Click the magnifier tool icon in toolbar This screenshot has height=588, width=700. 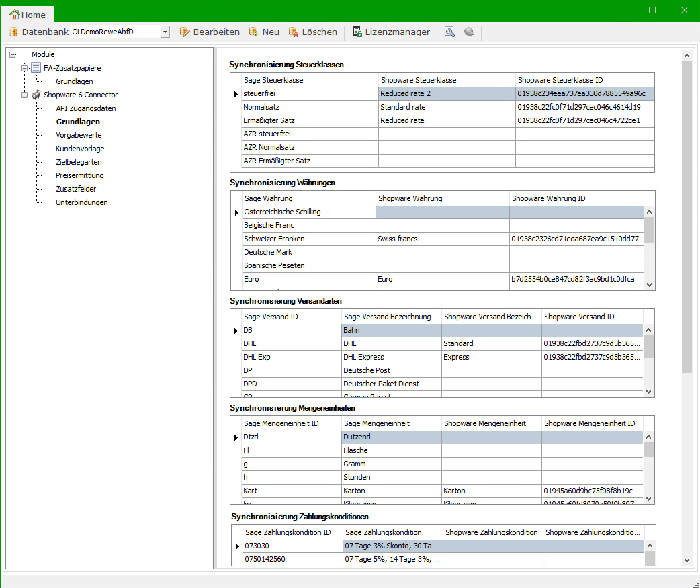pyautogui.click(x=449, y=32)
